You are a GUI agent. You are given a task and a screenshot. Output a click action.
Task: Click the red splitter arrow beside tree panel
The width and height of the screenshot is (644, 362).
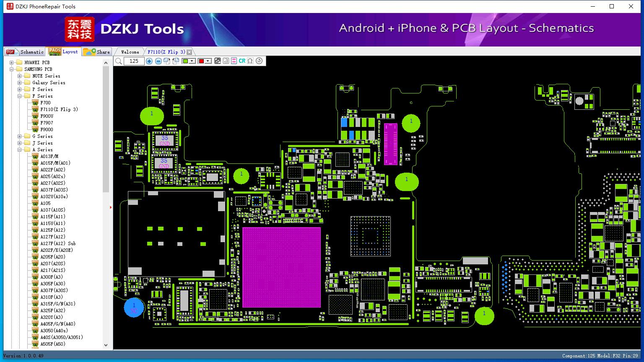pos(111,207)
